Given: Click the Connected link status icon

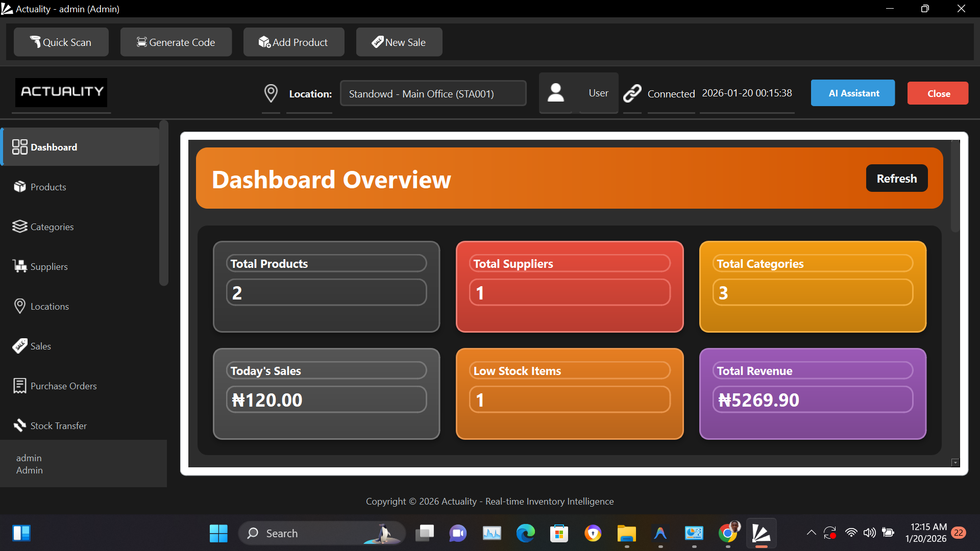Looking at the screenshot, I should 632,93.
